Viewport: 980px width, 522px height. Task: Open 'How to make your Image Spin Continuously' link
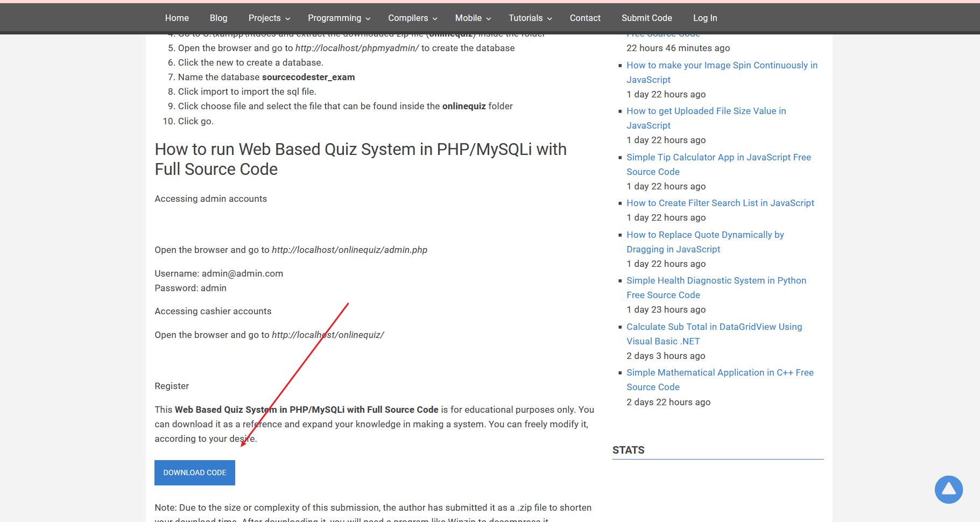[x=722, y=72]
